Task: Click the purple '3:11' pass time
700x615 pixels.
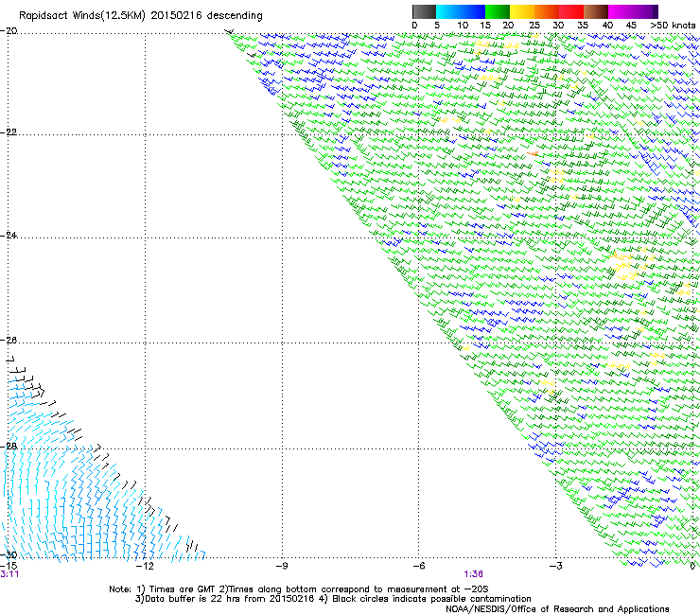Action: click(x=9, y=574)
